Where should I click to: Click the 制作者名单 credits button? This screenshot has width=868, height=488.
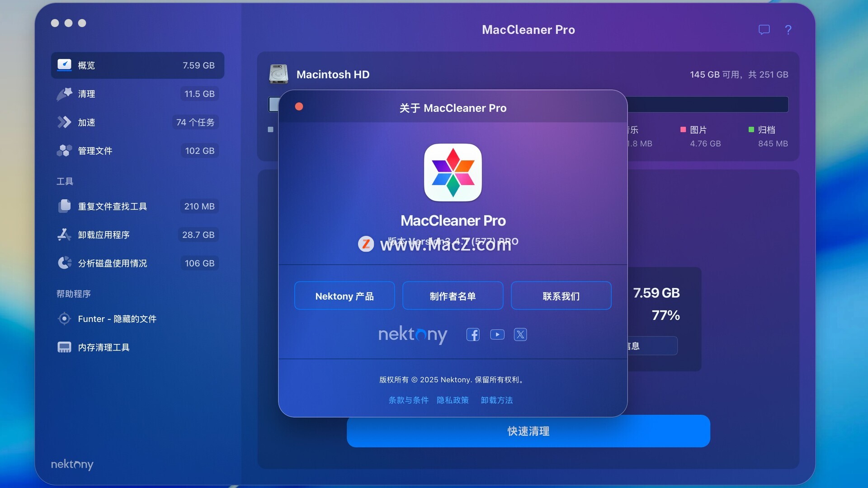(x=453, y=296)
